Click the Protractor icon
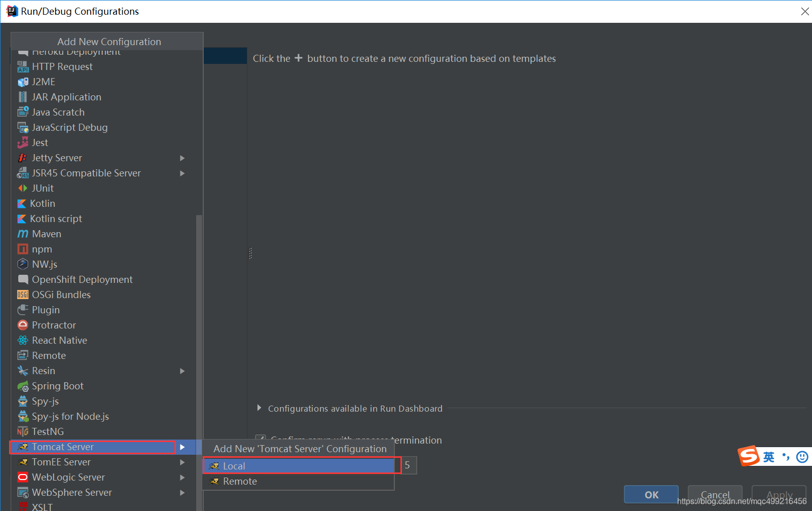The height and width of the screenshot is (511, 812). (23, 325)
